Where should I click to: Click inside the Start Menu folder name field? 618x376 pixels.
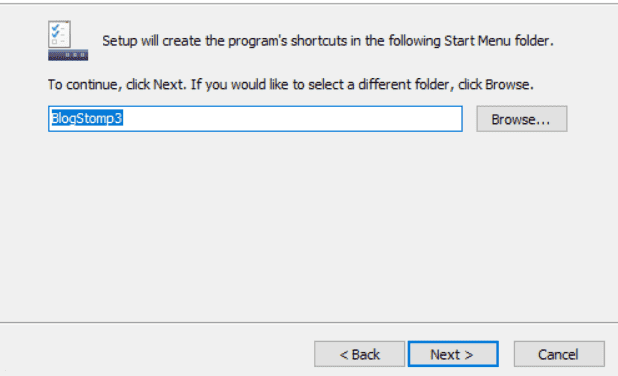point(255,119)
